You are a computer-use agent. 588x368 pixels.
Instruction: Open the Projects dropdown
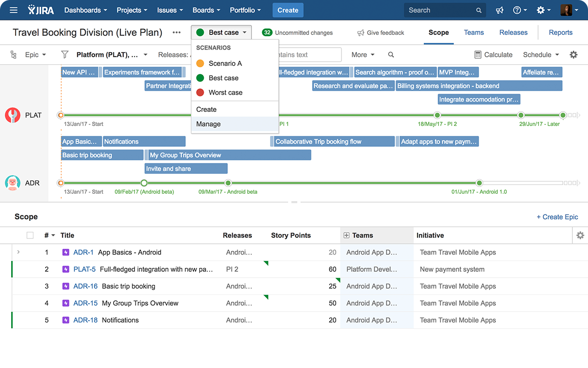tap(132, 10)
